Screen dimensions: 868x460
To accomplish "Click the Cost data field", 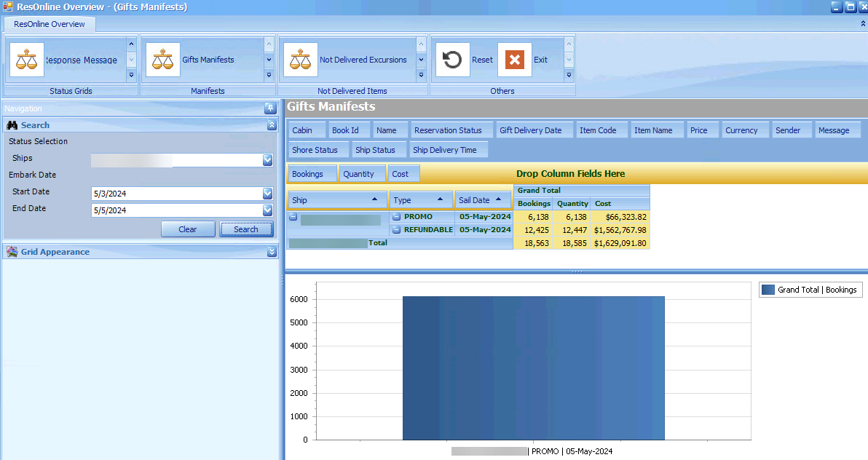I will 403,173.
